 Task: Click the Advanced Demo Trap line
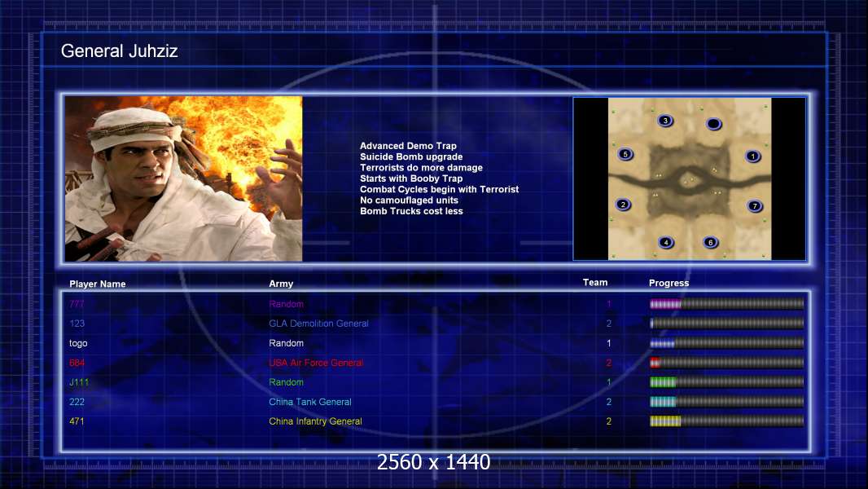(x=408, y=146)
